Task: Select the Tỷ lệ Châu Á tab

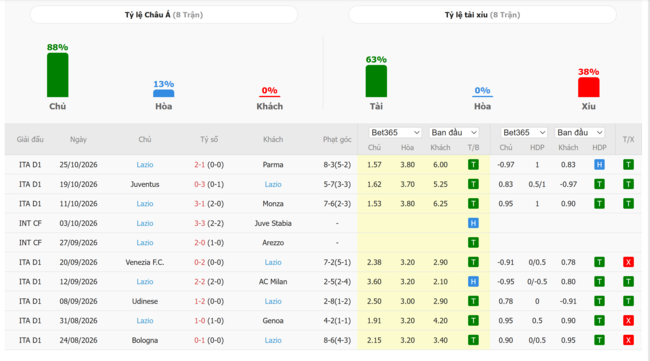Action: point(164,15)
